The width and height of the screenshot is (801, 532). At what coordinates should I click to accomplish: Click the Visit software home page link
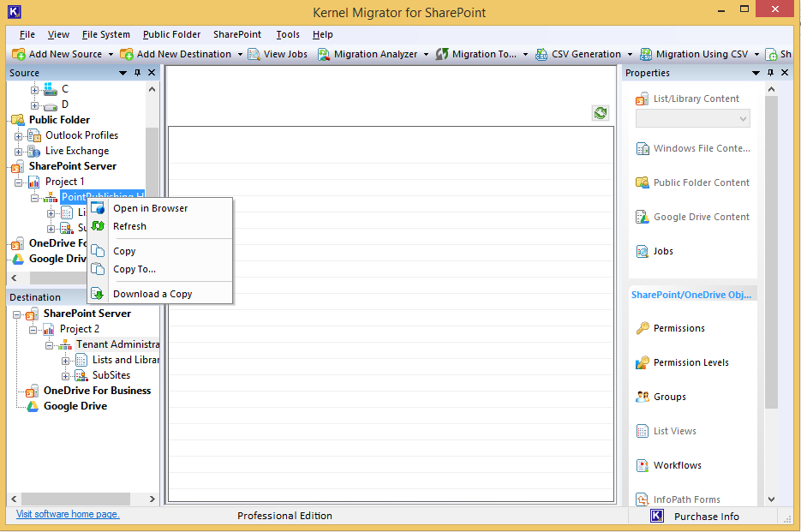pos(68,514)
